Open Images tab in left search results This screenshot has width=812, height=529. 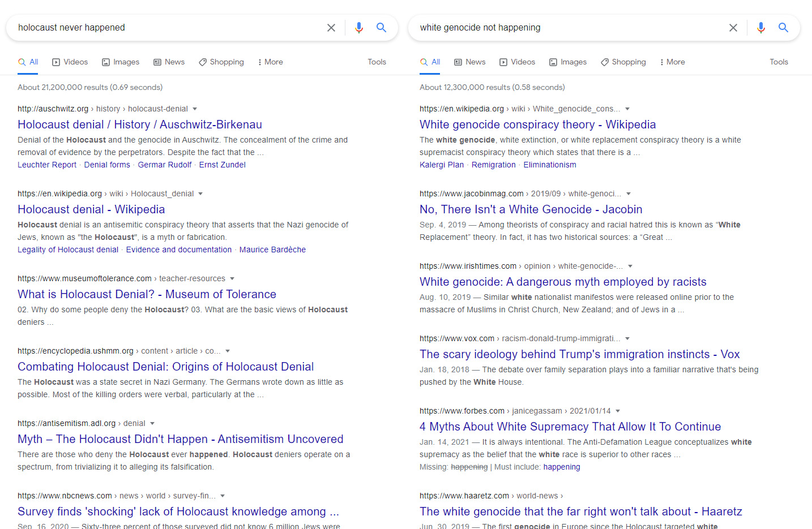pyautogui.click(x=121, y=62)
